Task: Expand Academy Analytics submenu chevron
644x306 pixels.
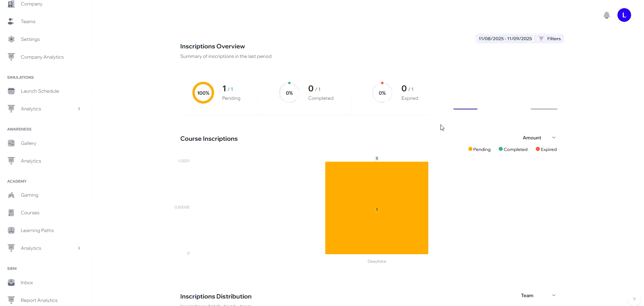Action: [x=79, y=248]
